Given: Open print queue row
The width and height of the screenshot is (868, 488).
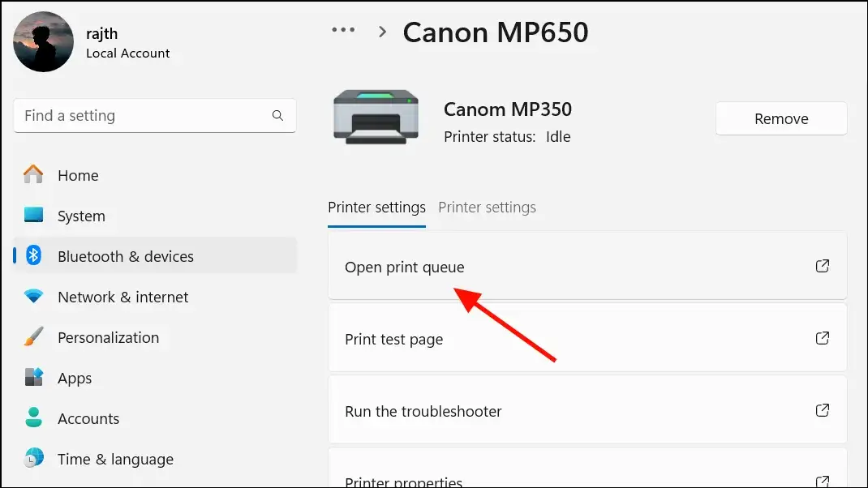Looking at the screenshot, I should [587, 266].
